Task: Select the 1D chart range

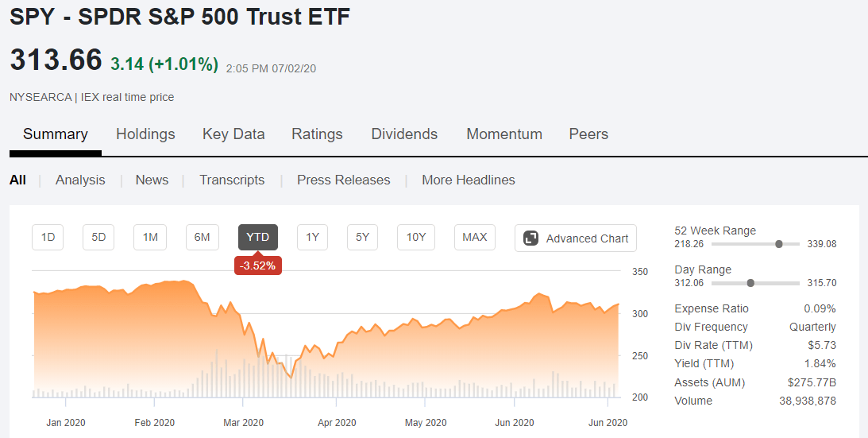Action: point(48,238)
